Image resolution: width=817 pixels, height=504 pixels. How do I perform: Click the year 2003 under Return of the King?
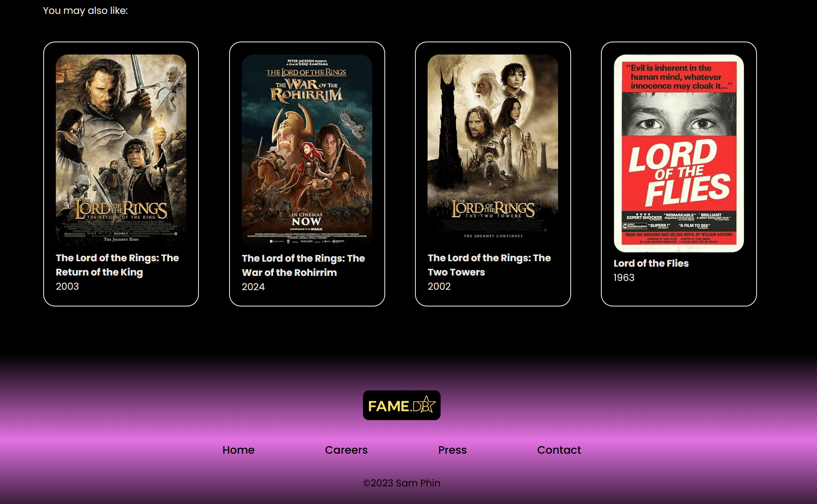click(67, 286)
